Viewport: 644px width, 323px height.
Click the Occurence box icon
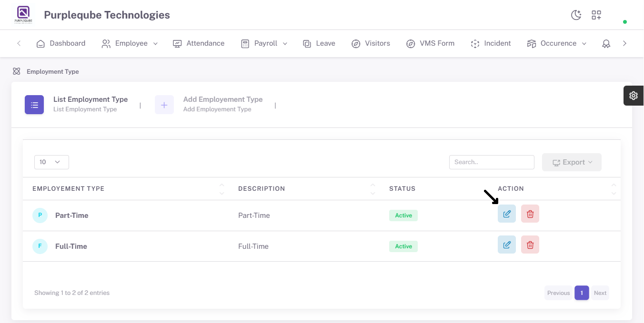coord(532,44)
